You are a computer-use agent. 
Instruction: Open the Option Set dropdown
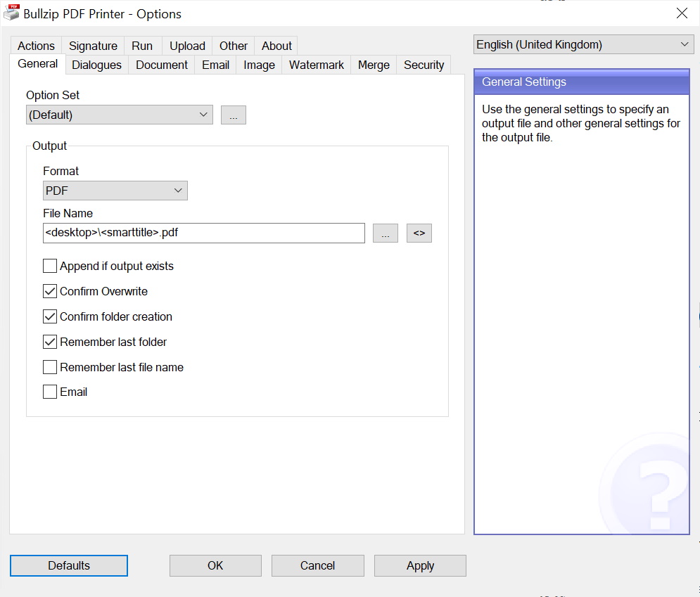(x=204, y=115)
